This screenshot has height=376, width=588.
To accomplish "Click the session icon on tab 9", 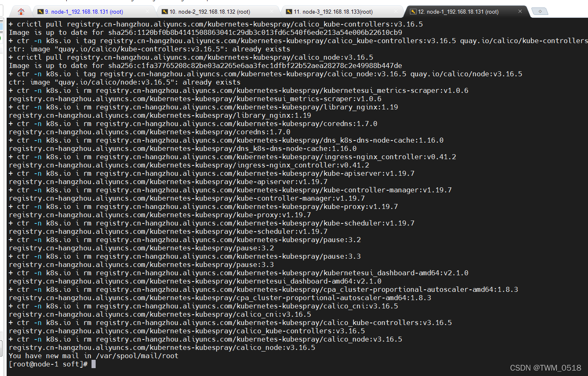I will [x=41, y=12].
